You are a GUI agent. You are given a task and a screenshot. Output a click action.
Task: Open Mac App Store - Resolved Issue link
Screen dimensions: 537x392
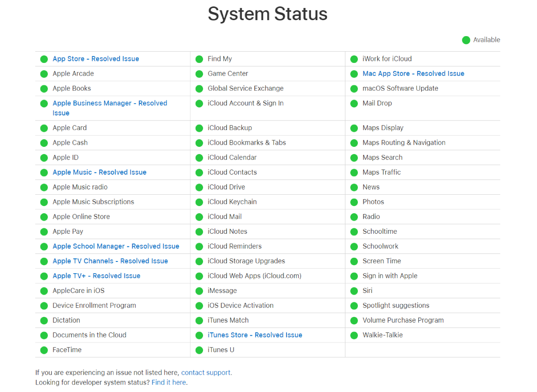click(x=413, y=73)
